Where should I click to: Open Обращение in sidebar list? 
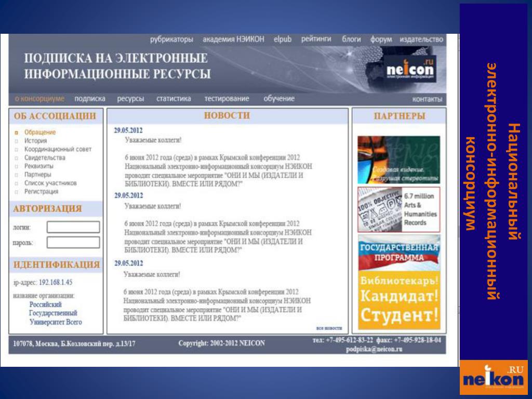[40, 132]
